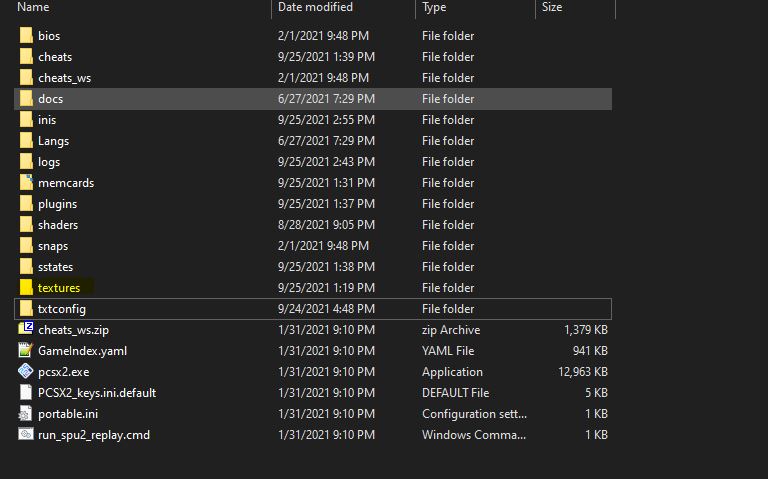The image size is (768, 479).
Task: Select the Langs folder name
Action: pos(53,141)
